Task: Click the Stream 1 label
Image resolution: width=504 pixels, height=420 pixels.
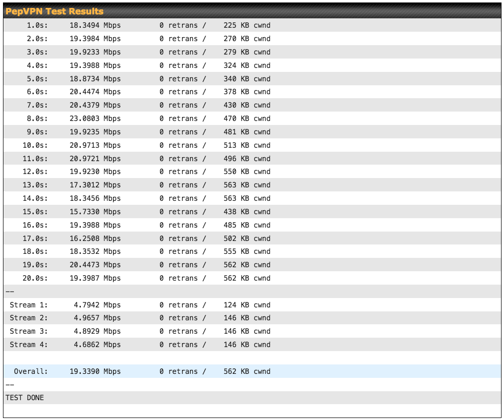Action: 29,305
